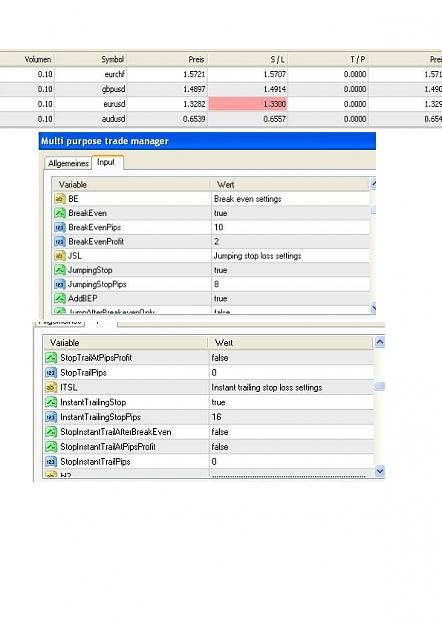The height and width of the screenshot is (625, 442).
Task: Click the 1.5707 stop loss value
Action: (275, 74)
